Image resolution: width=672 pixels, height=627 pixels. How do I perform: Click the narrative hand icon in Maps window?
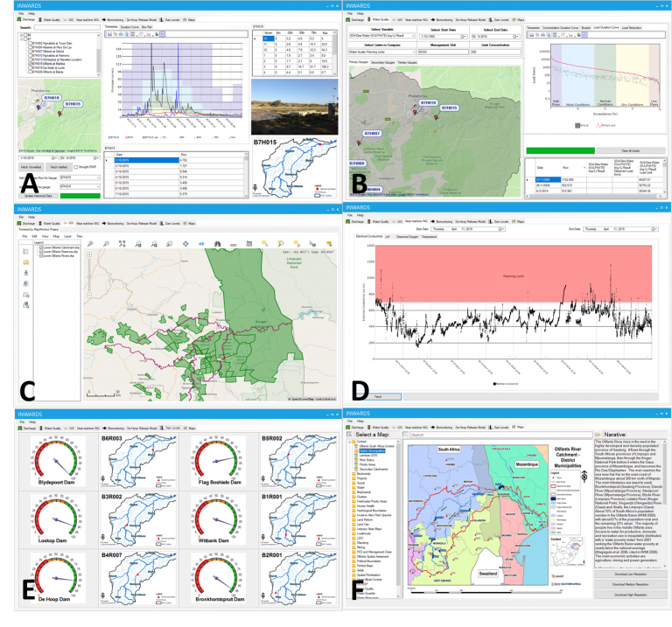click(598, 435)
